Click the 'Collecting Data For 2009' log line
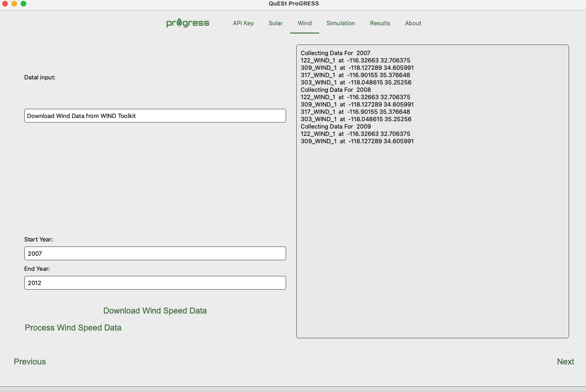 click(x=336, y=127)
